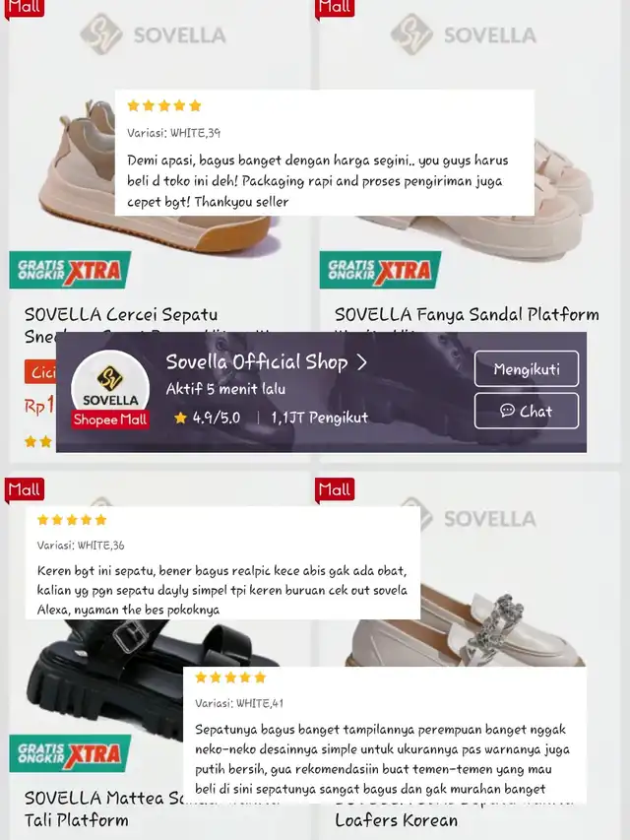Toggle the Mengikuti follow button
630x840 pixels.
pos(526,368)
